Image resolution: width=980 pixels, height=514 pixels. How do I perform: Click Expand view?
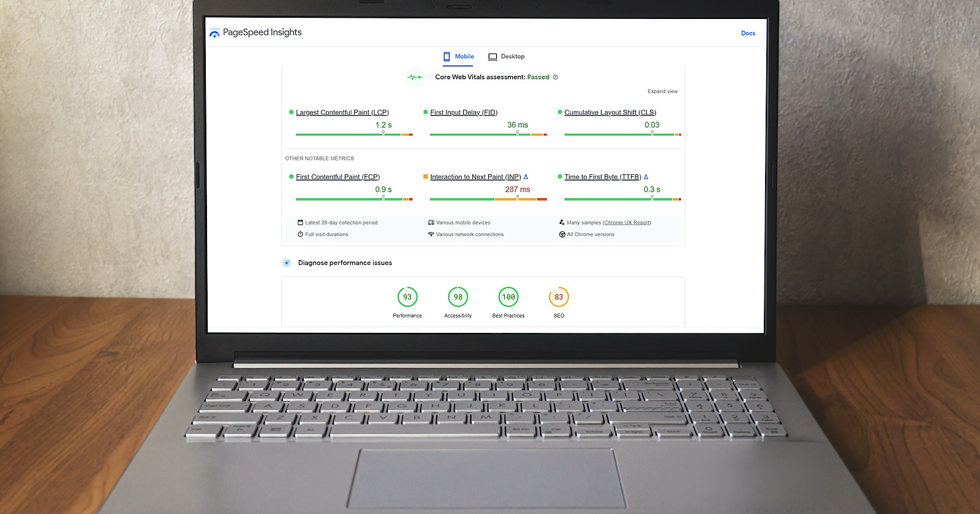coord(663,91)
